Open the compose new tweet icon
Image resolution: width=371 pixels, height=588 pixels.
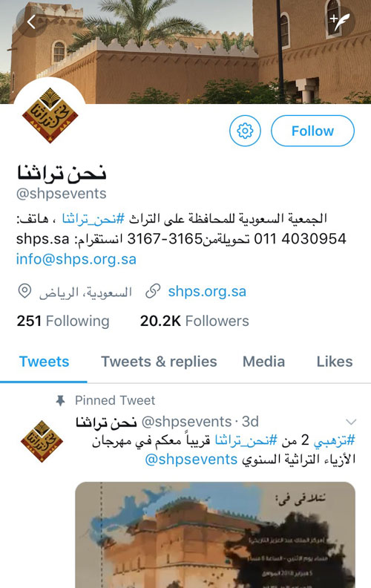pyautogui.click(x=340, y=22)
